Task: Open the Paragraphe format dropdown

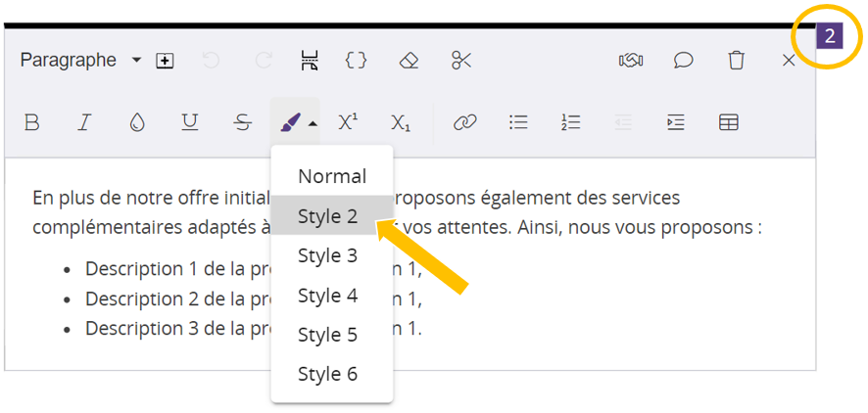Action: tap(81, 61)
